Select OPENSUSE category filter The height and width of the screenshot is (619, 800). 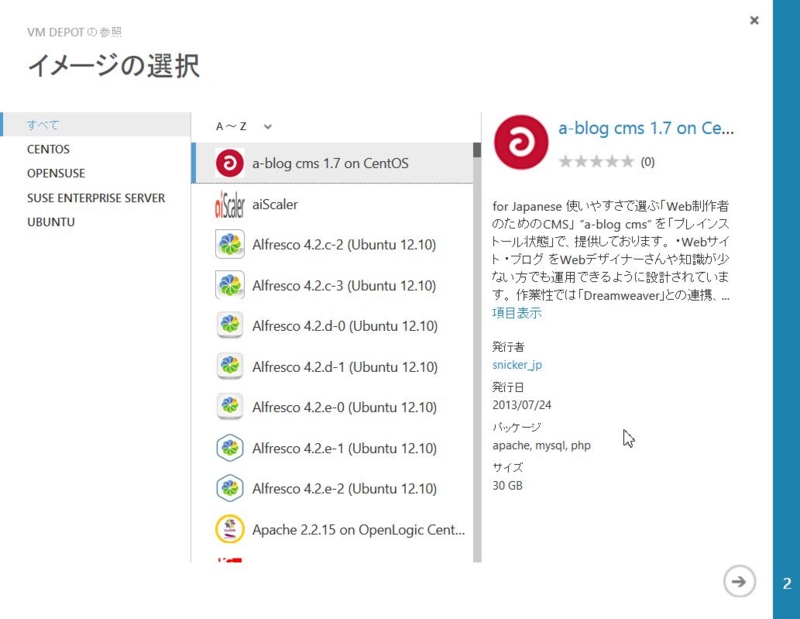tap(56, 174)
